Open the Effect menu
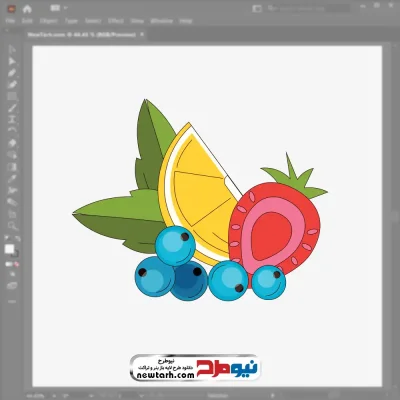The width and height of the screenshot is (400, 400). click(x=116, y=21)
